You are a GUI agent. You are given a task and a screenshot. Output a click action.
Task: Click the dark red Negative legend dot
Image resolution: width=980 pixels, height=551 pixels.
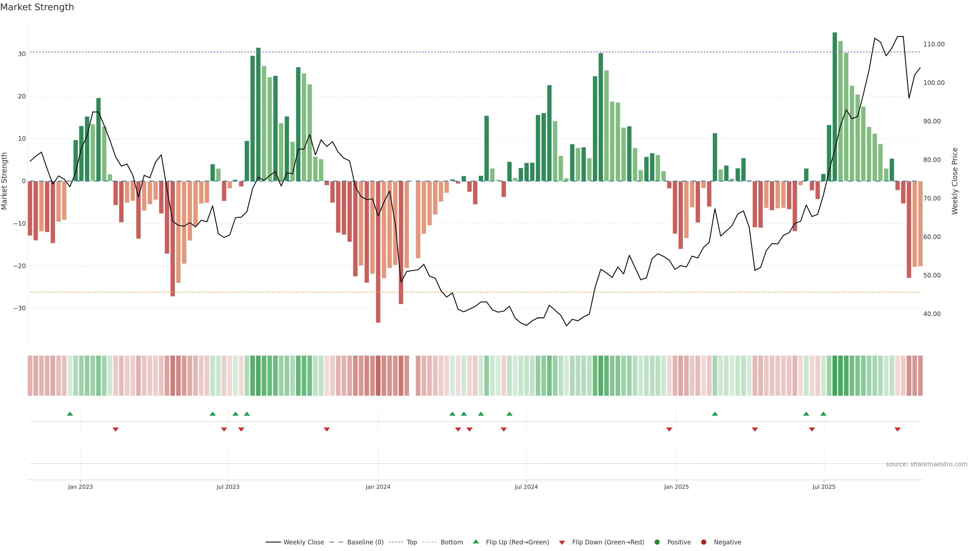(703, 542)
